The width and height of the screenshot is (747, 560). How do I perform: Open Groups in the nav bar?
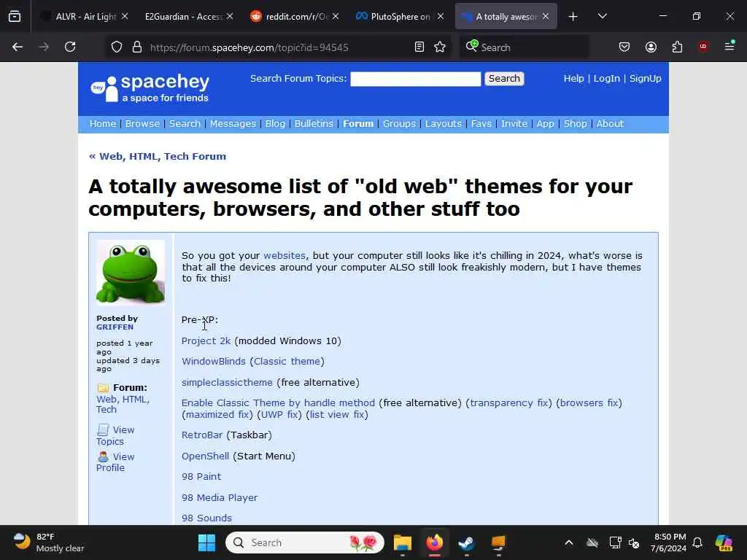pyautogui.click(x=399, y=123)
